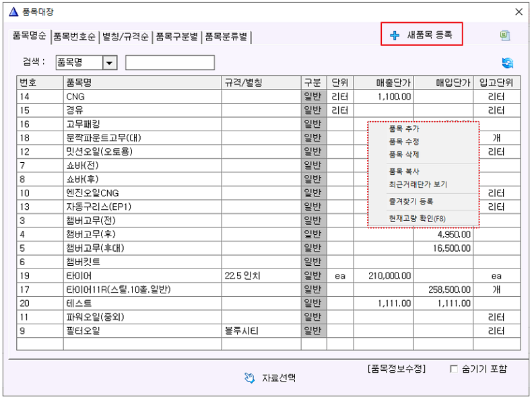Switch to the 품목명순 tab
This screenshot has width=532, height=399.
29,36
